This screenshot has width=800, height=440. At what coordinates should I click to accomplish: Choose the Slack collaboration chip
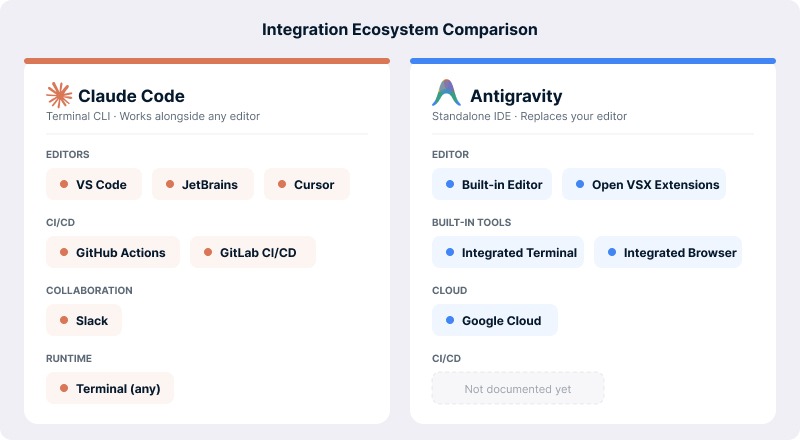click(x=84, y=320)
